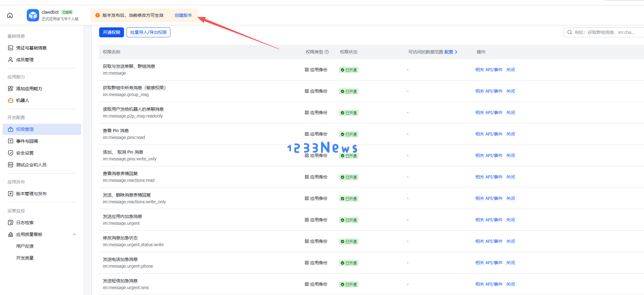
Task: Click the home icon in header
Action: 10,15
